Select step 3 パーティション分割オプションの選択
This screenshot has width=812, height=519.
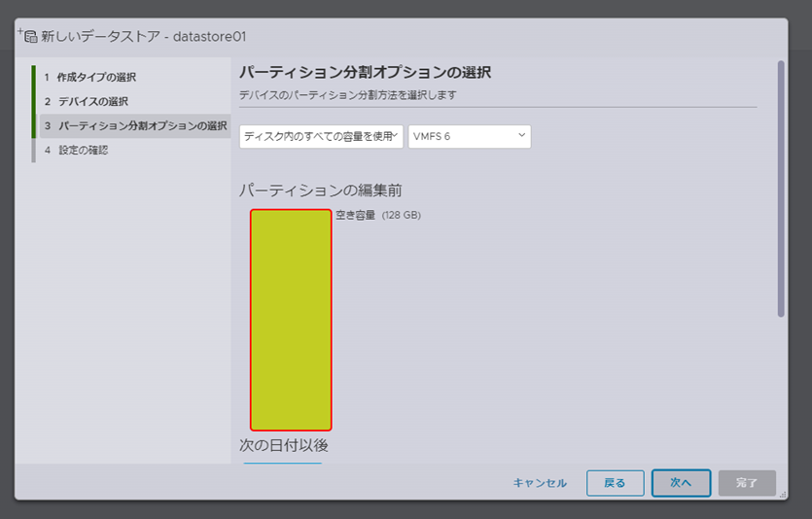[134, 125]
